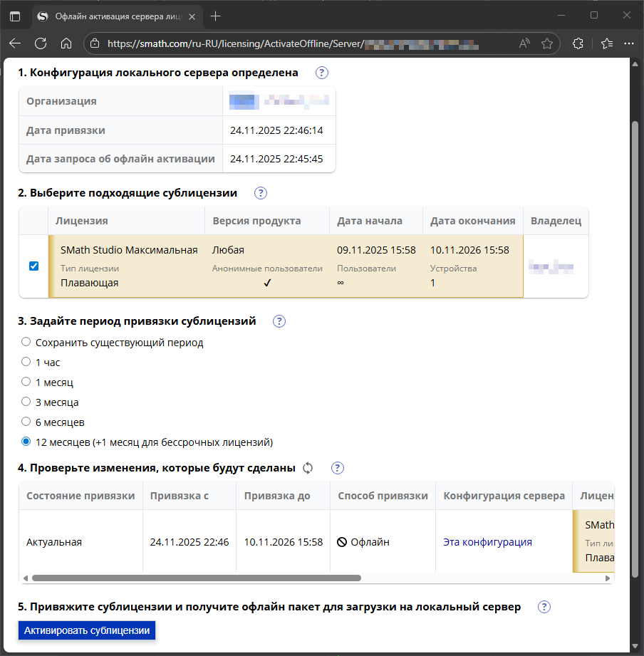Open the Эта конфигурация link
The width and height of the screenshot is (644, 656).
pyautogui.click(x=487, y=542)
